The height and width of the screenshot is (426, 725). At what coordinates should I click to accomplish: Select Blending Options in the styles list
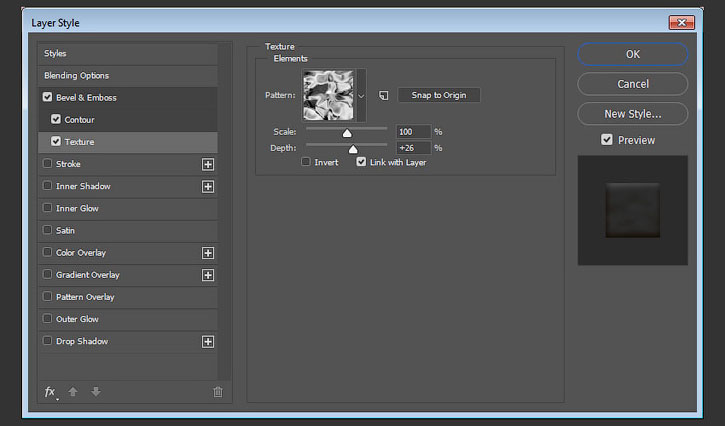pyautogui.click(x=77, y=75)
